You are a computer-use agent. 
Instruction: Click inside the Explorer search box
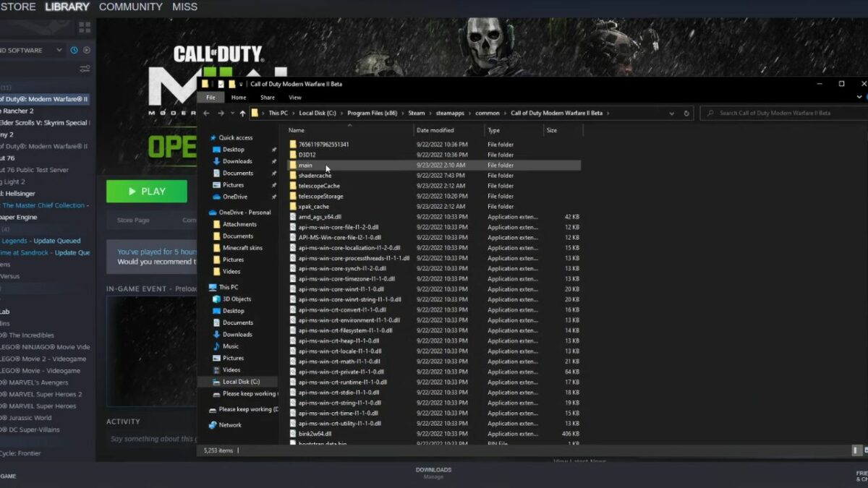point(781,113)
